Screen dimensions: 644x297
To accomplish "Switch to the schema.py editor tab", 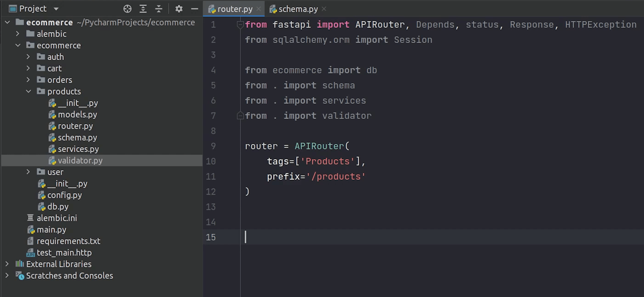I will click(x=298, y=9).
